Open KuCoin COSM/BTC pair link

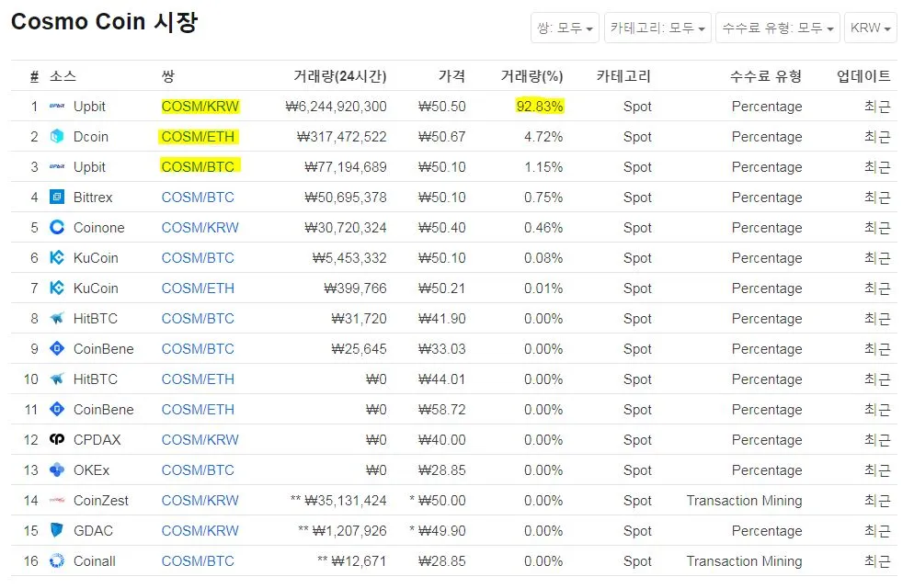pyautogui.click(x=198, y=258)
